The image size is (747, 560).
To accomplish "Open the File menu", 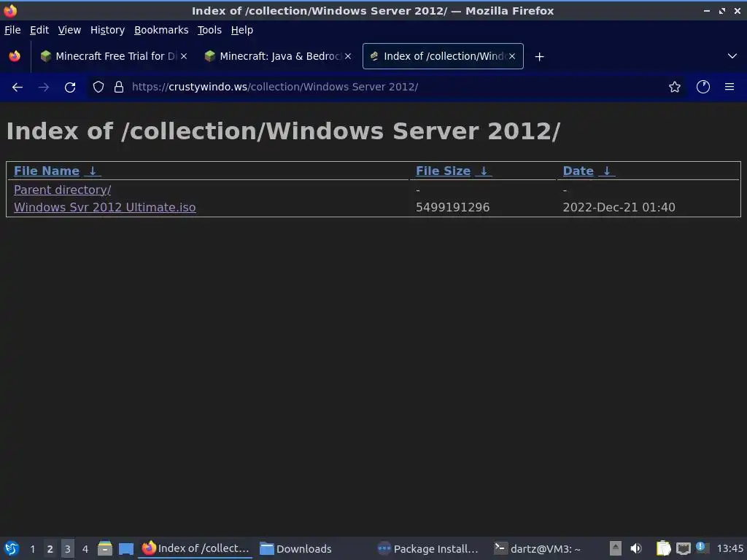I will click(12, 30).
